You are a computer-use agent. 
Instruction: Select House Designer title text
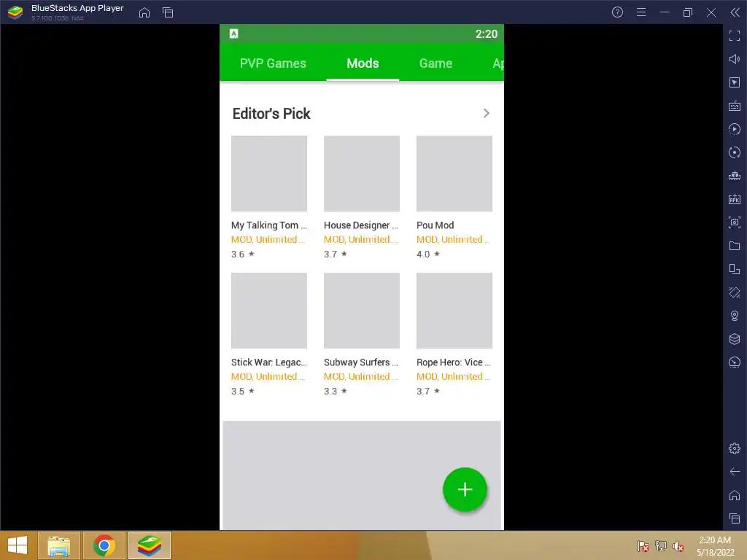pos(361,225)
